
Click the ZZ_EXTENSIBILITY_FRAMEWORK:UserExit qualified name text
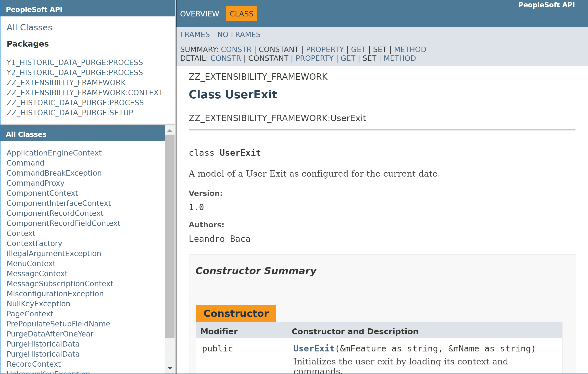tap(277, 118)
